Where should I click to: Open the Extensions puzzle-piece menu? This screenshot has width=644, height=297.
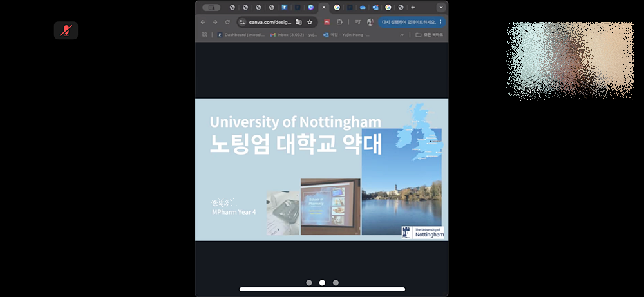pyautogui.click(x=339, y=22)
